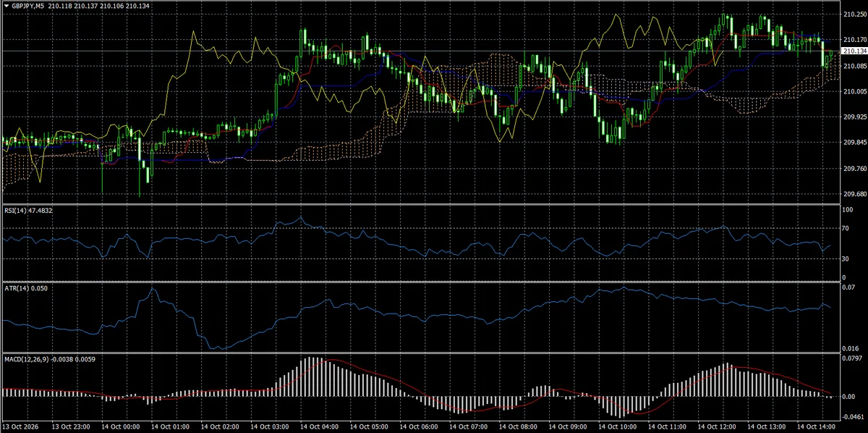Click the MACD -0.0461 scale value
This screenshot has width=868, height=433.
[854, 418]
